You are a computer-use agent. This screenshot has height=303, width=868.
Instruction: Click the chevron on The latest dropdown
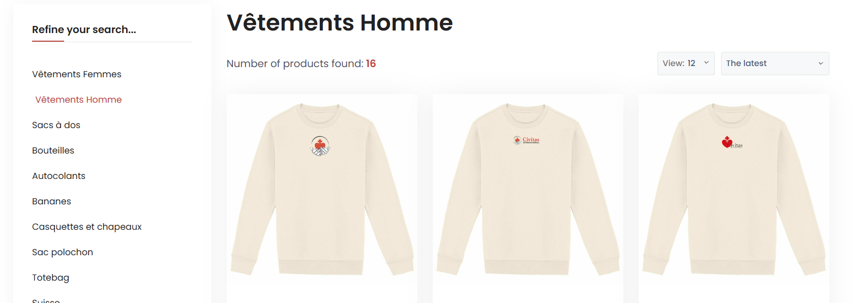coord(821,64)
